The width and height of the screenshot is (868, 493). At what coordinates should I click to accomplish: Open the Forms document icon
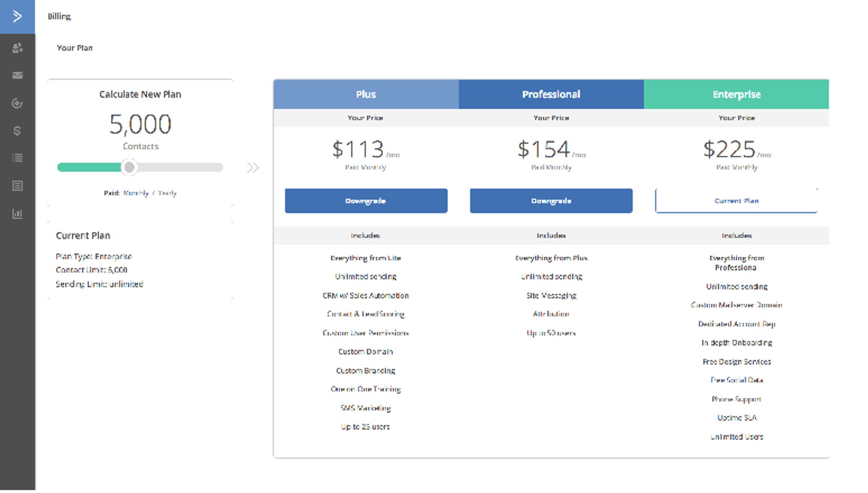(17, 186)
